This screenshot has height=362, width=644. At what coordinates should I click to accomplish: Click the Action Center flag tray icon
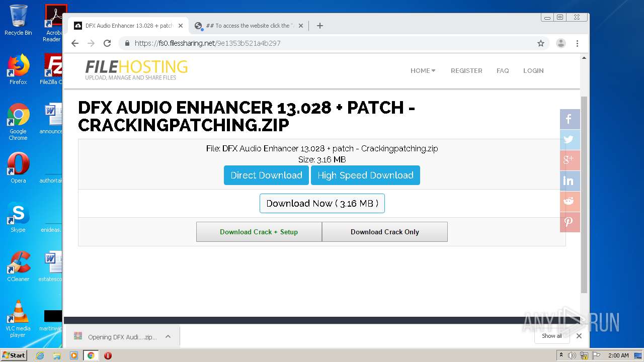[x=596, y=355]
